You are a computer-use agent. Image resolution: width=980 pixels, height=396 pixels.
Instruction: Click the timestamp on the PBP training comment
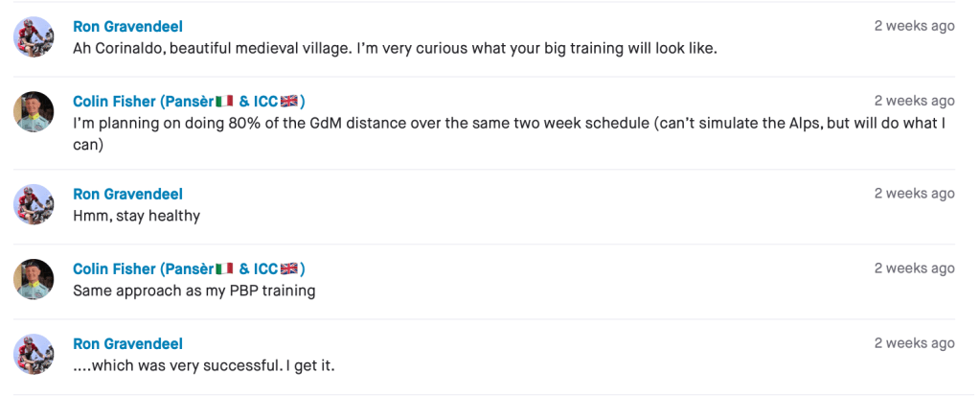[x=914, y=268]
